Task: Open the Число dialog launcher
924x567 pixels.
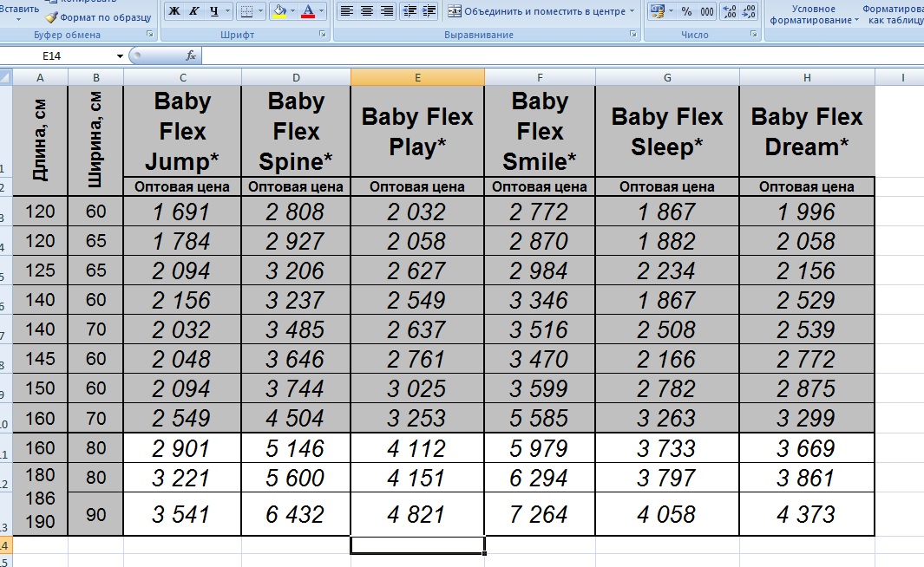Action: tap(754, 34)
